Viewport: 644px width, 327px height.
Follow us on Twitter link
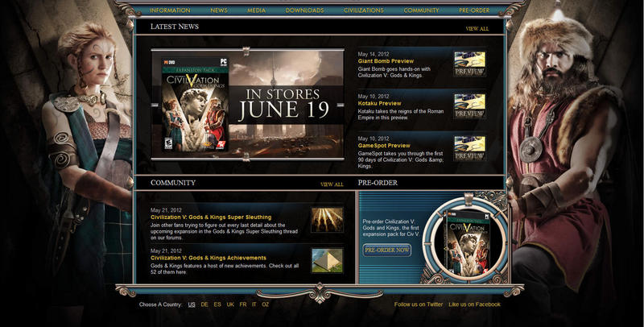click(419, 304)
